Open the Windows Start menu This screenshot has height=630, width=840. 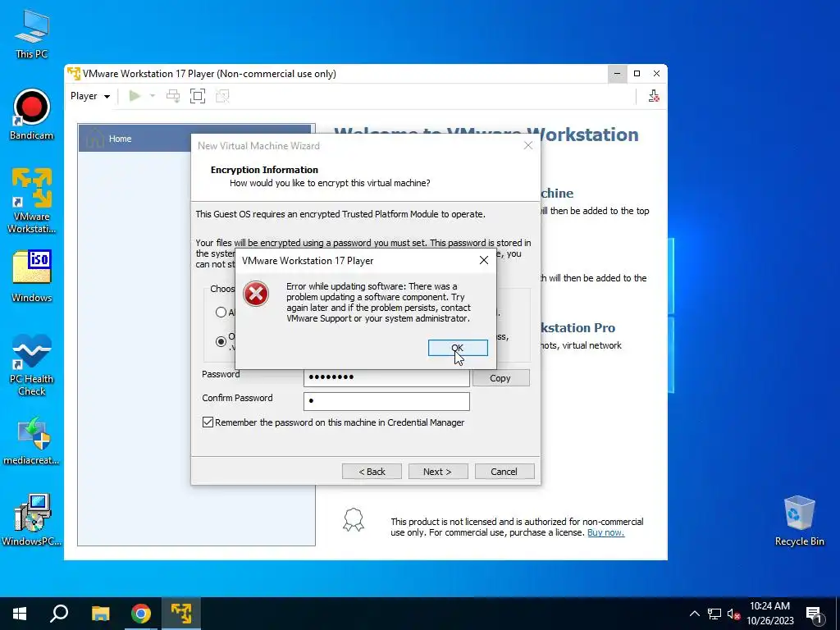pos(20,614)
